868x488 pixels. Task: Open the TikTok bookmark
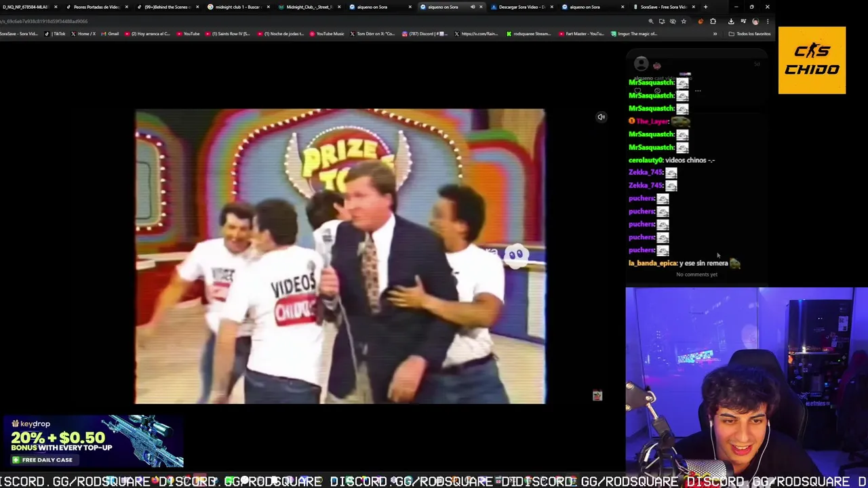(56, 34)
